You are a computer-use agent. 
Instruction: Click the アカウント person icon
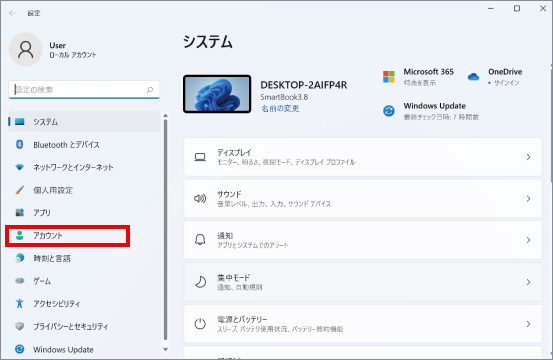pyautogui.click(x=20, y=236)
